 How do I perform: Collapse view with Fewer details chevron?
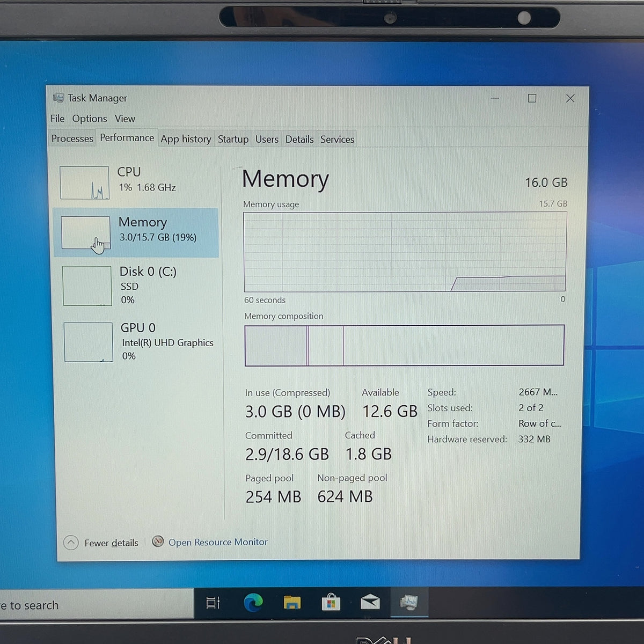click(x=71, y=543)
